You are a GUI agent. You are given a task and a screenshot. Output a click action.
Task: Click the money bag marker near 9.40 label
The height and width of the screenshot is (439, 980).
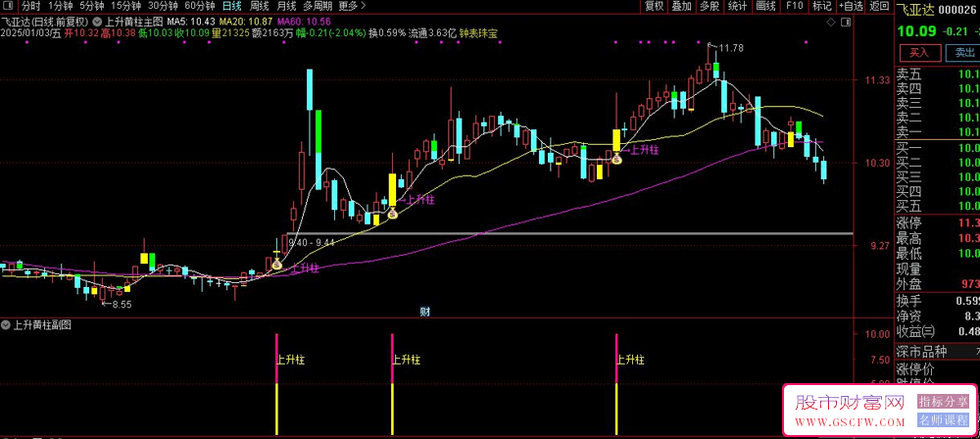276,264
